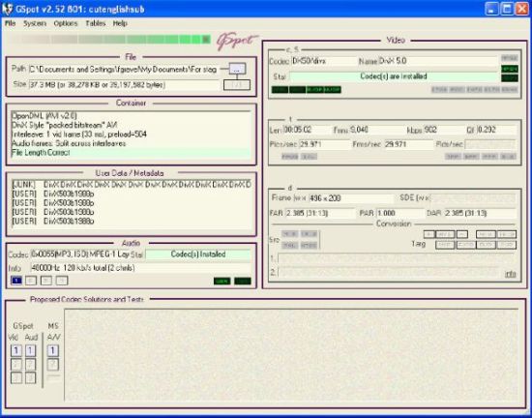Click the video "Codec(s) are installed" status
The width and height of the screenshot is (532, 418).
394,76
